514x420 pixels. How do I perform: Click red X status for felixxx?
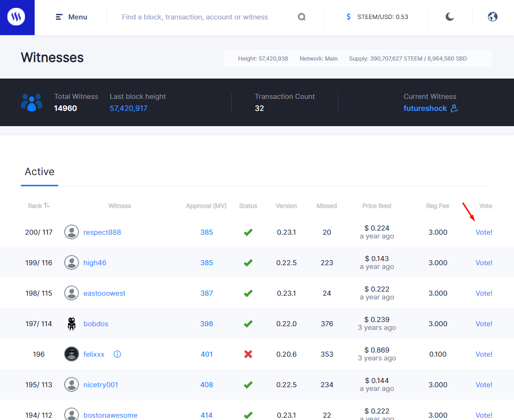coord(248,354)
